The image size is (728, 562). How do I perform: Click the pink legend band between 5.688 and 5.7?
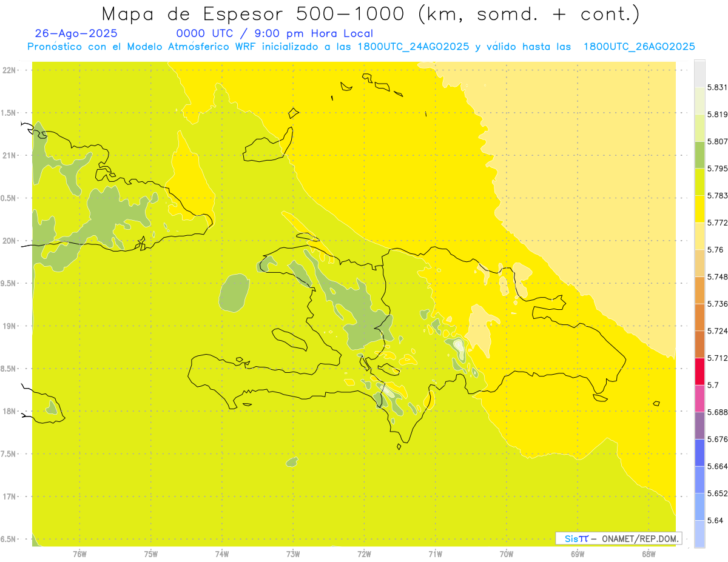coord(699,398)
